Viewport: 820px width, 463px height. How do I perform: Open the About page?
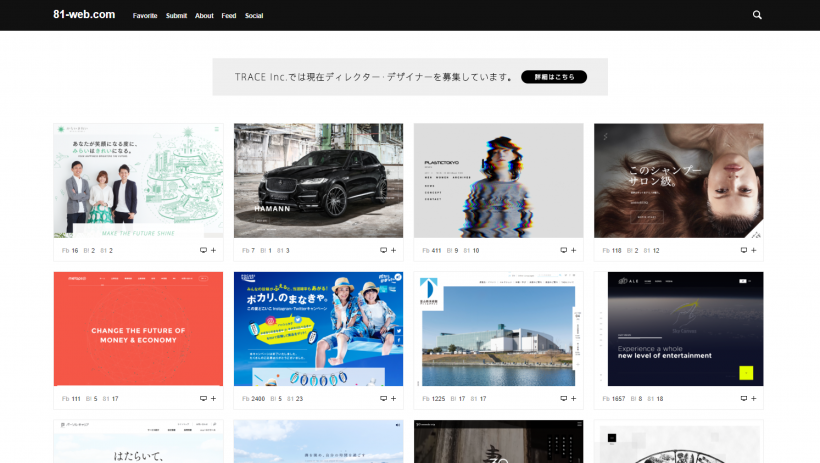click(x=204, y=16)
